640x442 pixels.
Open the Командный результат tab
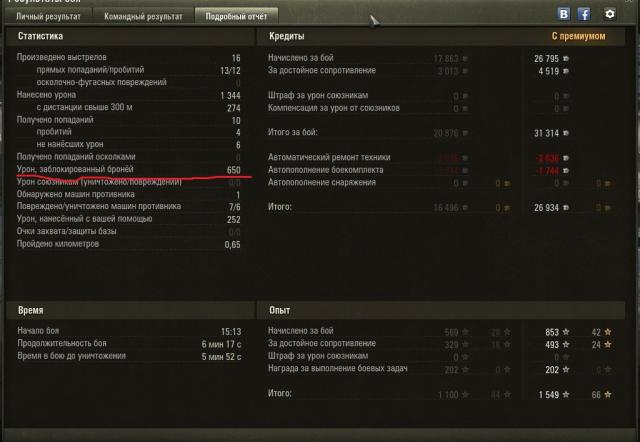click(x=143, y=16)
